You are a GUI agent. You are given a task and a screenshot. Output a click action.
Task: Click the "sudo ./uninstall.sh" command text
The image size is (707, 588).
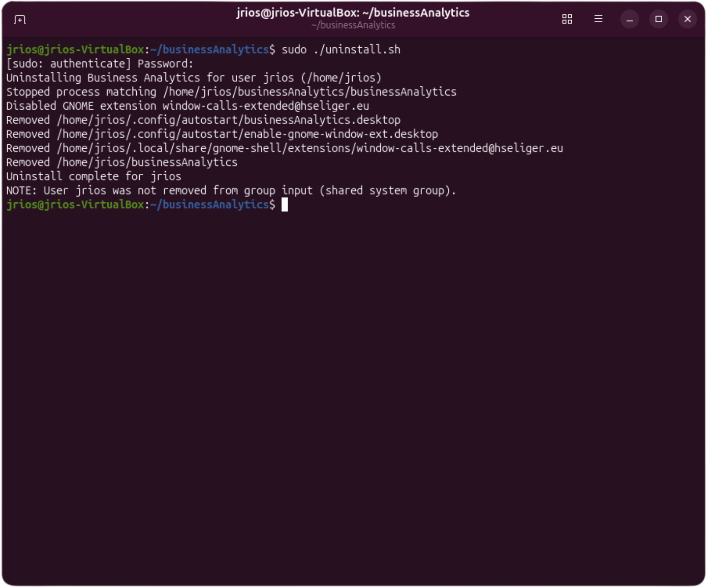[341, 49]
